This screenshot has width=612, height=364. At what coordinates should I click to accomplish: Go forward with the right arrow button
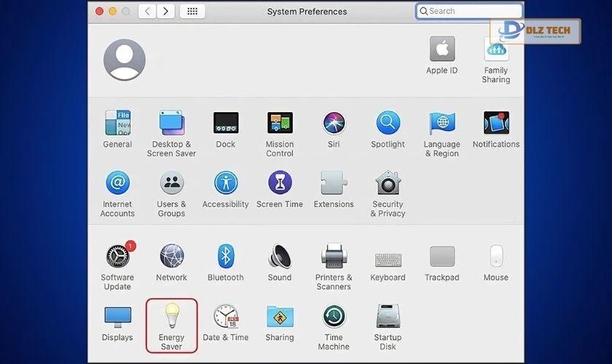[x=166, y=12]
